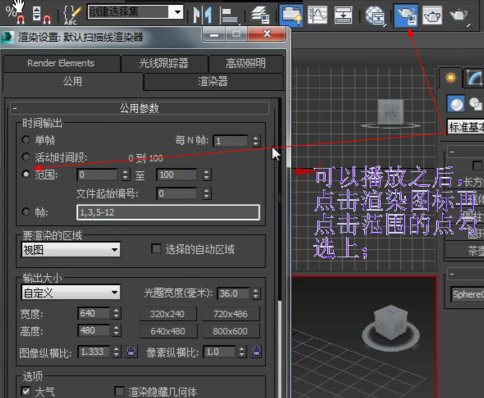
Task: Choose the 320x240 preset button
Action: [167, 314]
